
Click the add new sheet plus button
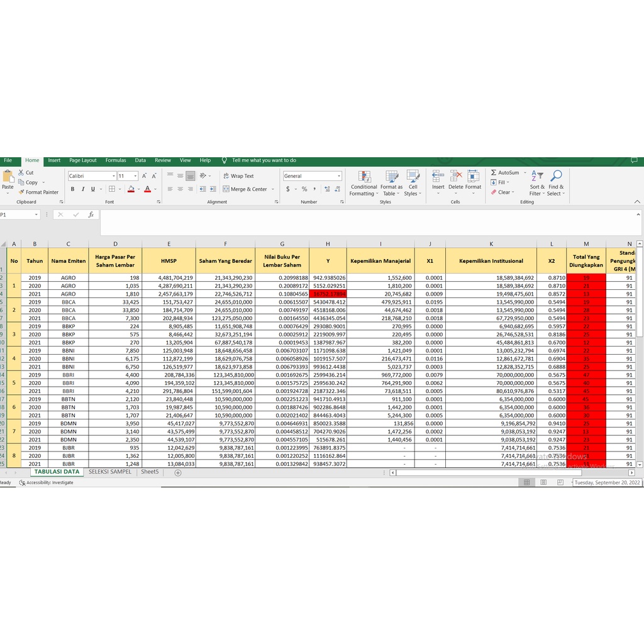tap(178, 472)
